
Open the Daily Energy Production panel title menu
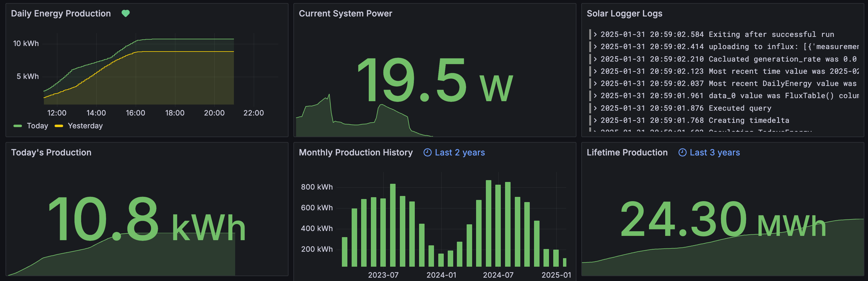coord(61,13)
